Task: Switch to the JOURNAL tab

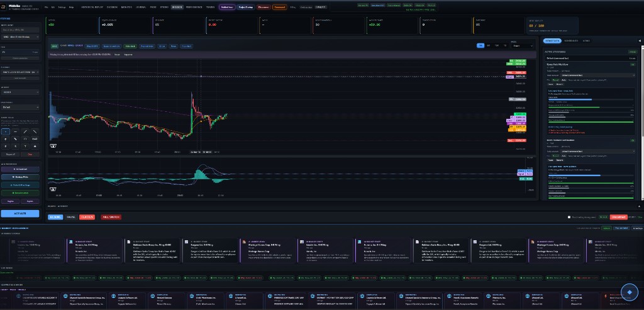Action: click(x=141, y=8)
